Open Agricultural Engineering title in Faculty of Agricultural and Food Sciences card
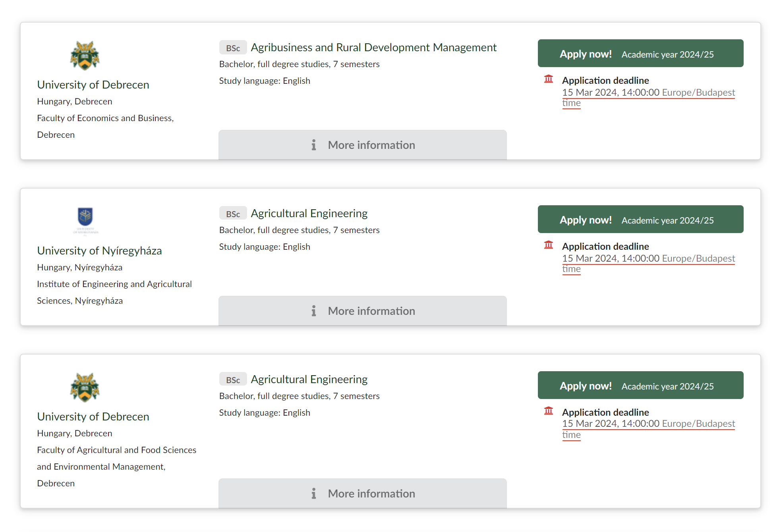This screenshot has height=532, width=781. pyautogui.click(x=309, y=380)
